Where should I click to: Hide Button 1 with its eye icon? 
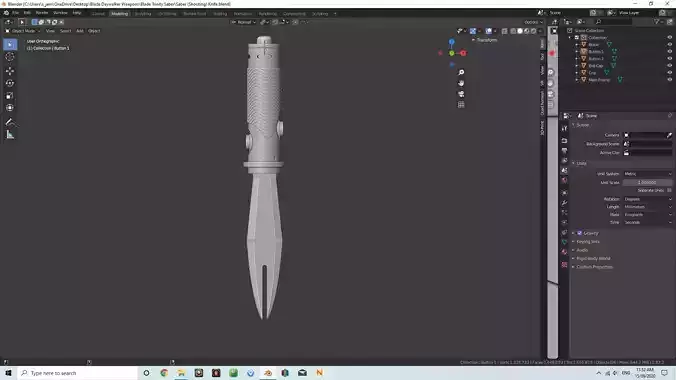click(670, 51)
